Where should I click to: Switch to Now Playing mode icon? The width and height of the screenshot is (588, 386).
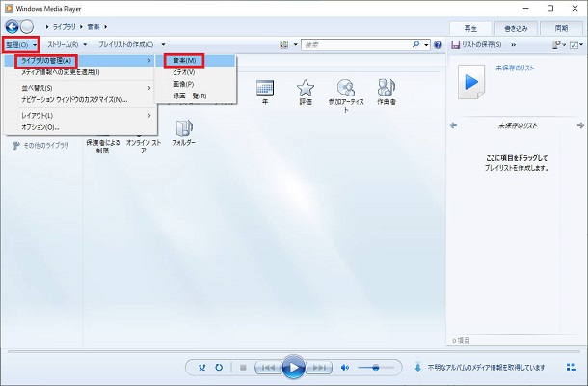pyautogui.click(x=572, y=367)
